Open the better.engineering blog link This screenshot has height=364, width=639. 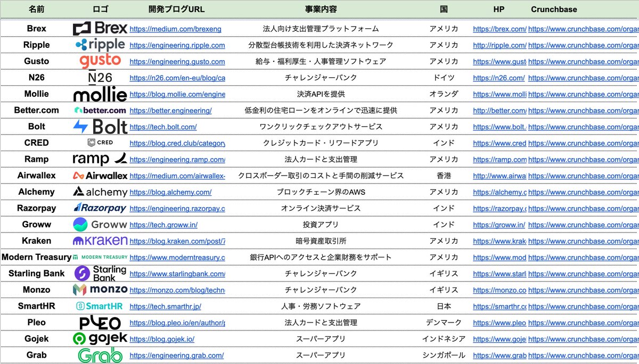(x=170, y=111)
